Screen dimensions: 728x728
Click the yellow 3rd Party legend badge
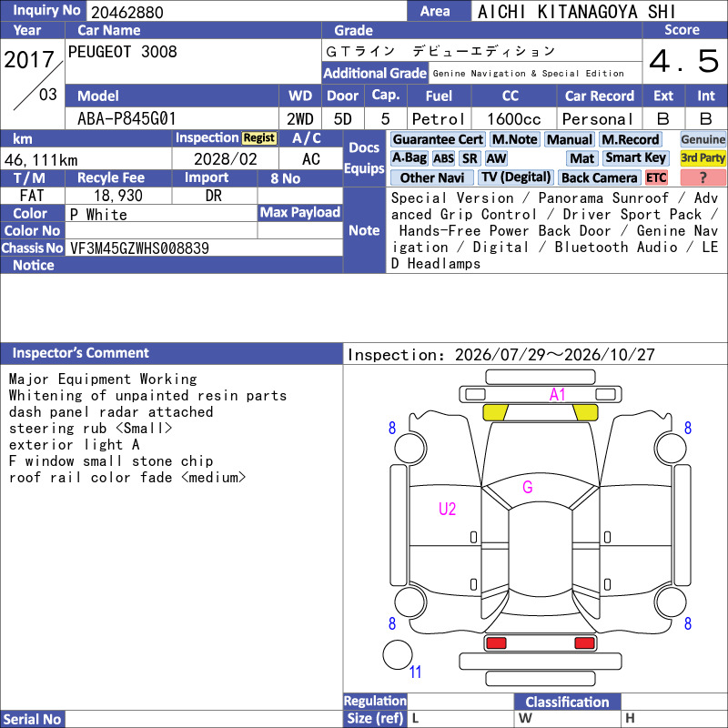(703, 157)
